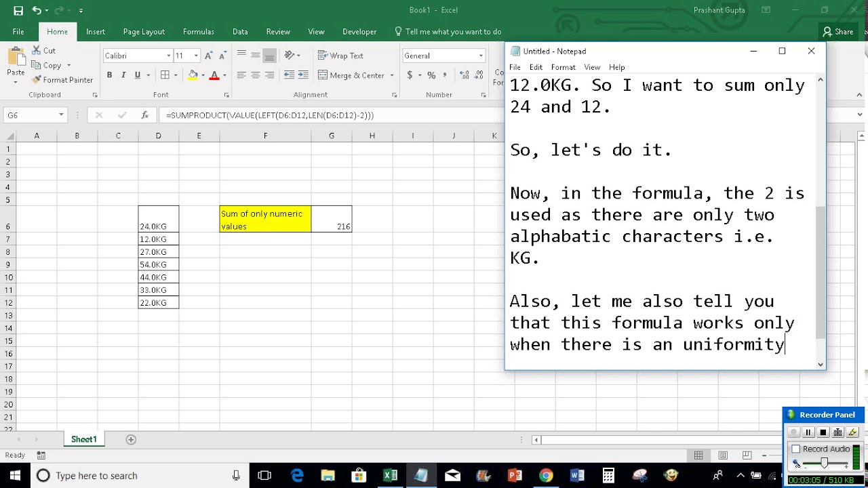Click the Save icon in Quick Access Toolbar
This screenshot has width=868, height=488.
click(x=18, y=10)
